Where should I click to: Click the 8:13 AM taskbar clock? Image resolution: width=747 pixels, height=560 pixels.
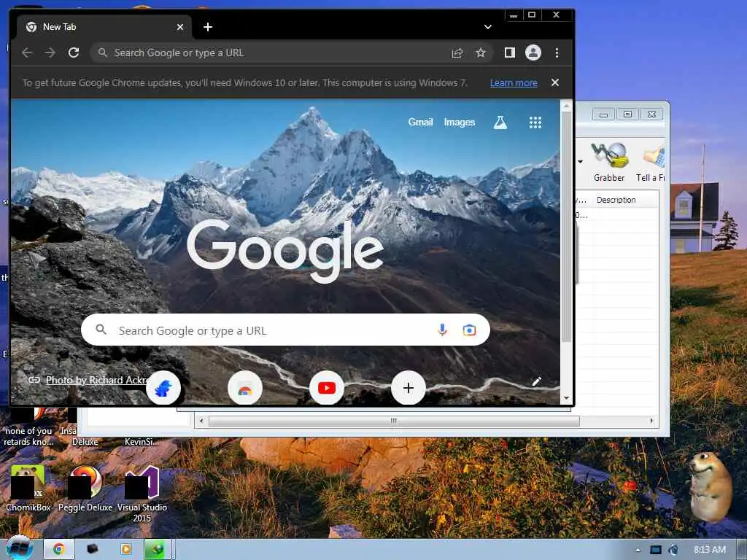709,550
